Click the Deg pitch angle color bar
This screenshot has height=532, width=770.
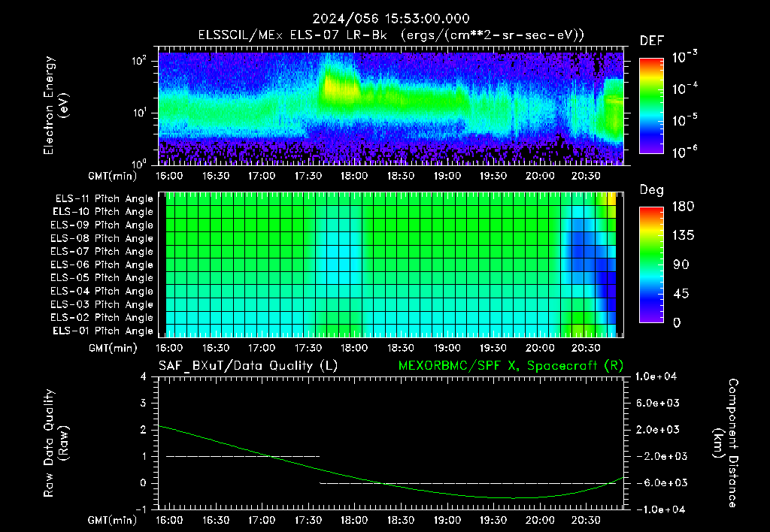coord(651,264)
